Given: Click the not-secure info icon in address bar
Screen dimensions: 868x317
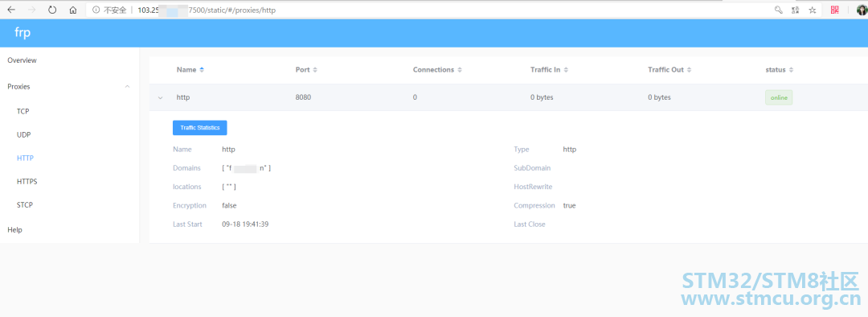Looking at the screenshot, I should coord(96,10).
